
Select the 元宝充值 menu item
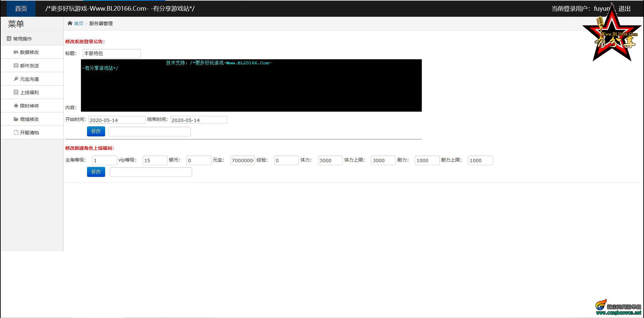click(x=32, y=79)
